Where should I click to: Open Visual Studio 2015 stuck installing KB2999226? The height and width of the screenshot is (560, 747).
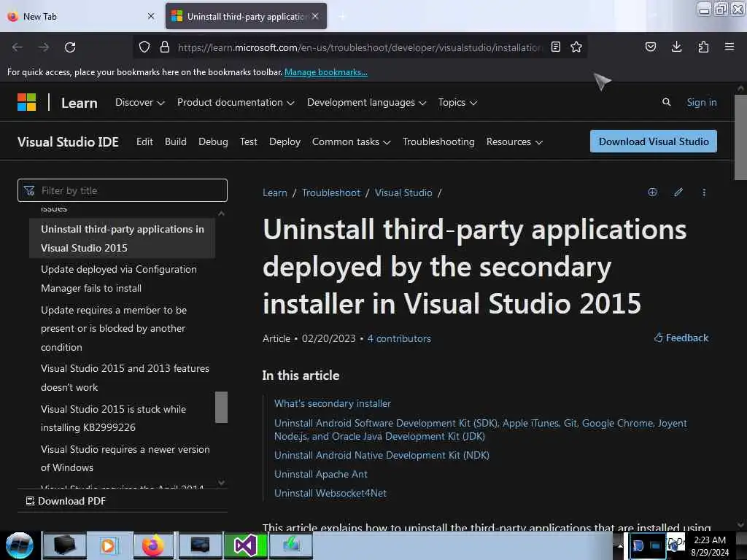113,418
